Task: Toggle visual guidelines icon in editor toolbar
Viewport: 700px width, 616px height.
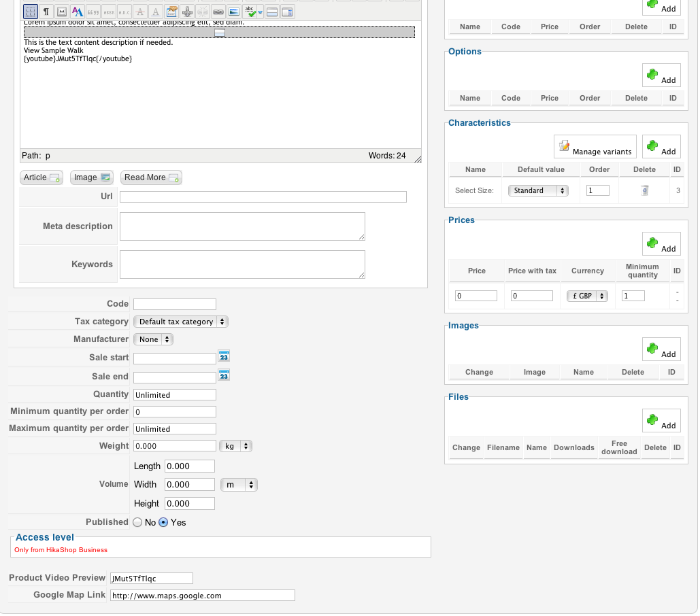Action: tap(31, 12)
